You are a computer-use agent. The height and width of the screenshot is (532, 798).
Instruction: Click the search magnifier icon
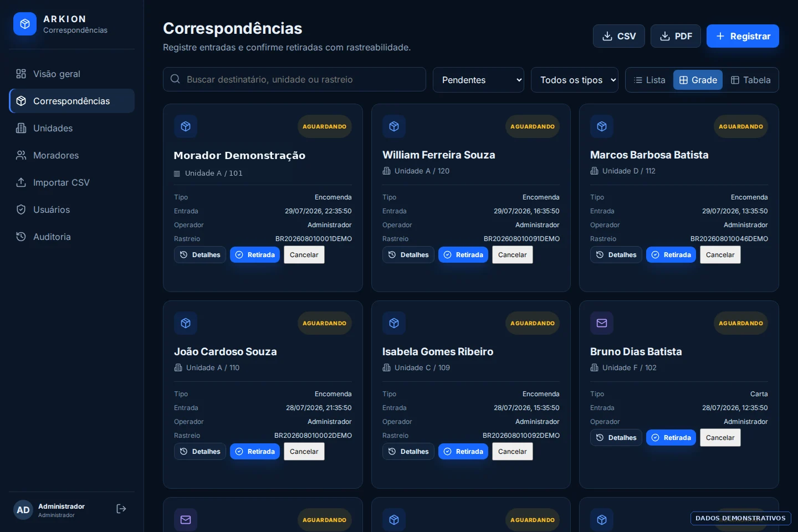click(175, 79)
